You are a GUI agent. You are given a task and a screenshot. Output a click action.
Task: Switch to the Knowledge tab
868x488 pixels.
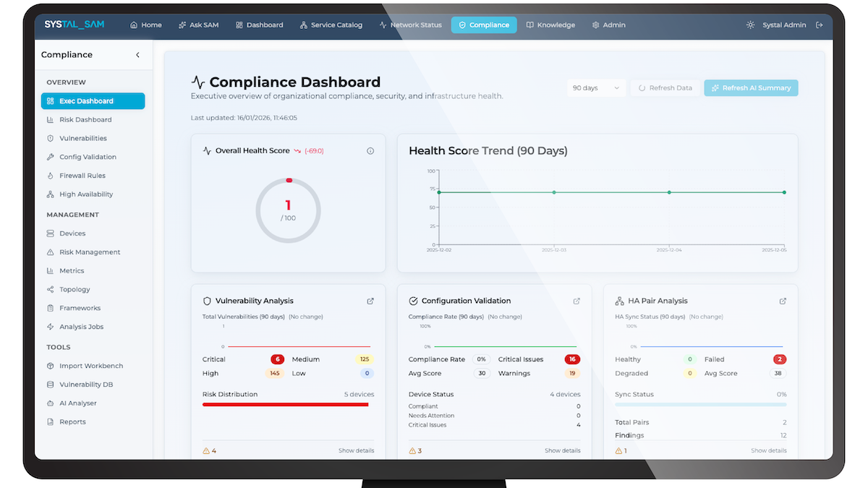click(x=551, y=24)
